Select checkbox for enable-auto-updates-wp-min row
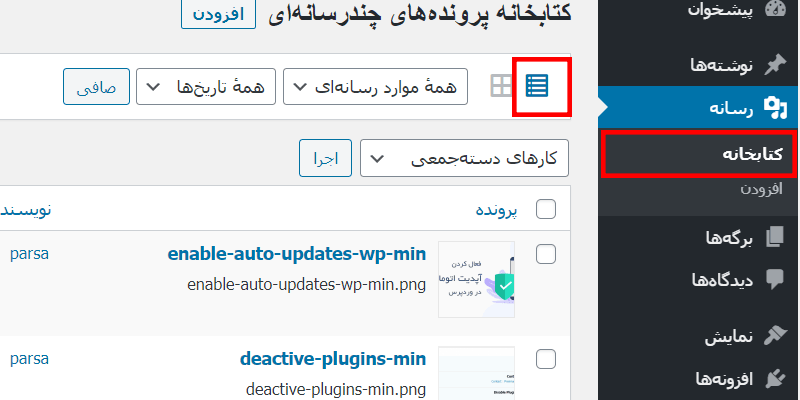Screen dimensions: 800x400 tap(546, 254)
